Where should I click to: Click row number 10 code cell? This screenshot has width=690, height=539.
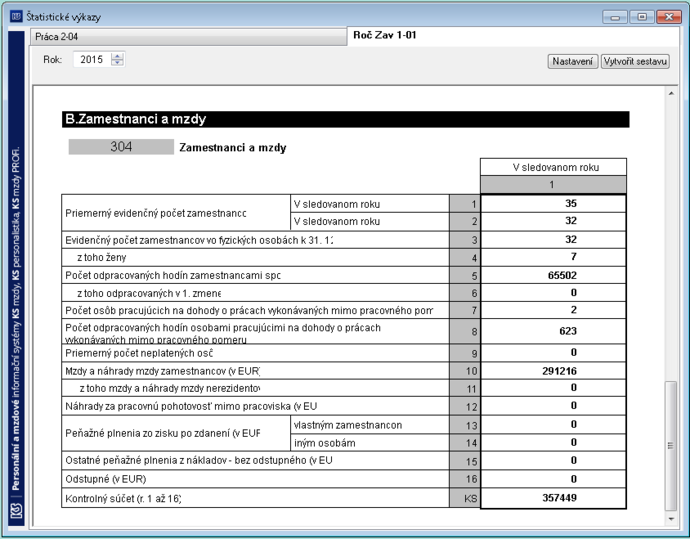click(x=465, y=371)
